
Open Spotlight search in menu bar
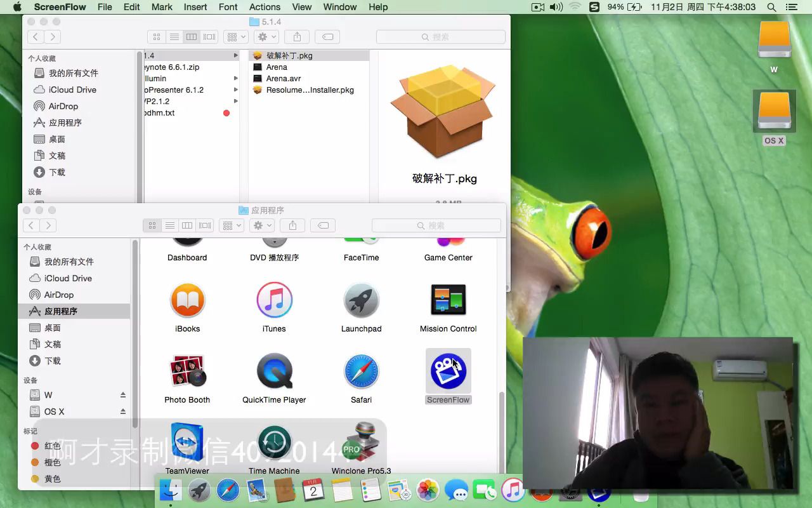click(x=771, y=7)
